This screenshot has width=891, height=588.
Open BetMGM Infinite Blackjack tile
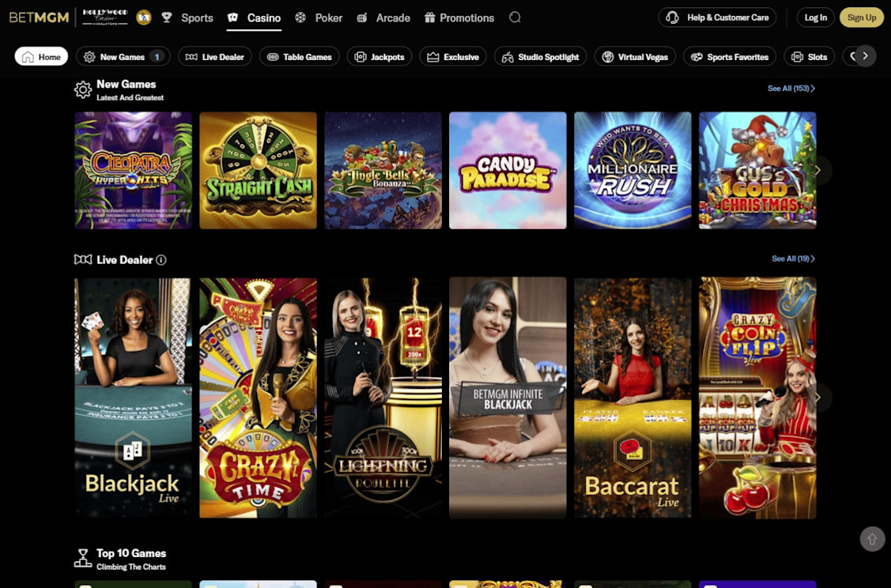[x=508, y=398]
